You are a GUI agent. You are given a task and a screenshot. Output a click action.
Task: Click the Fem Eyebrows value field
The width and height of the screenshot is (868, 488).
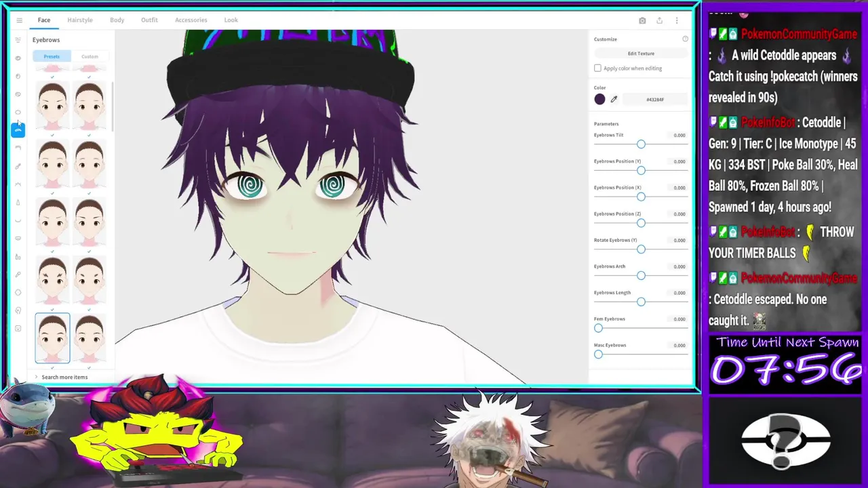point(679,319)
